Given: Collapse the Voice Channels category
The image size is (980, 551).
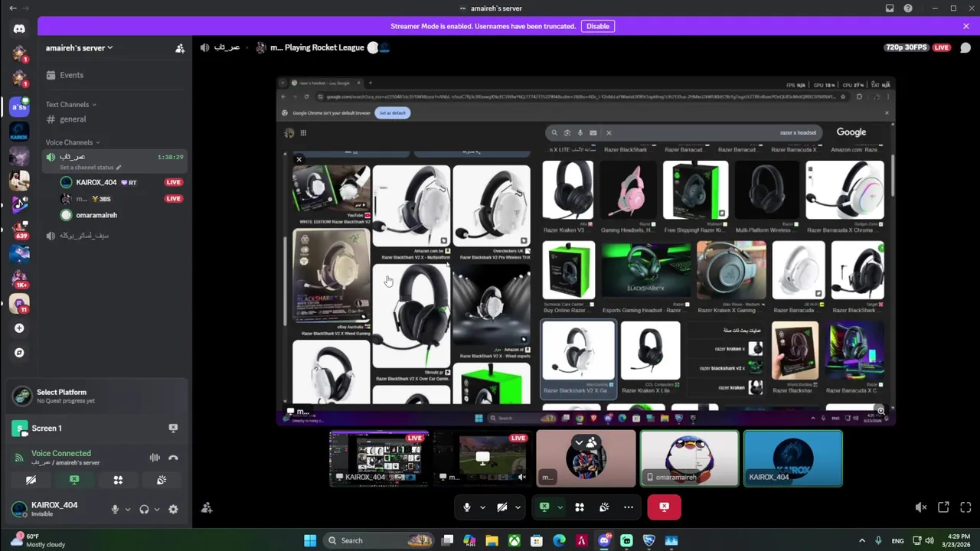Looking at the screenshot, I should point(73,142).
